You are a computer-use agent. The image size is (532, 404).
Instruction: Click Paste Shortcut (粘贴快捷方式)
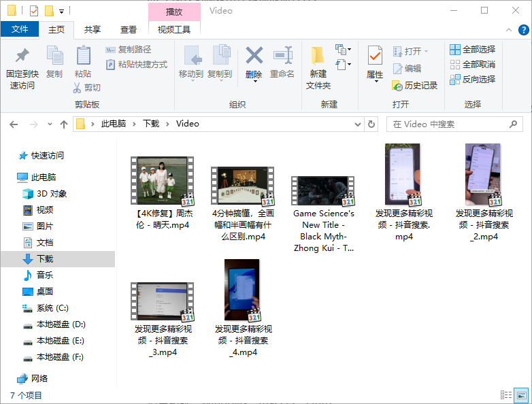[x=136, y=65]
